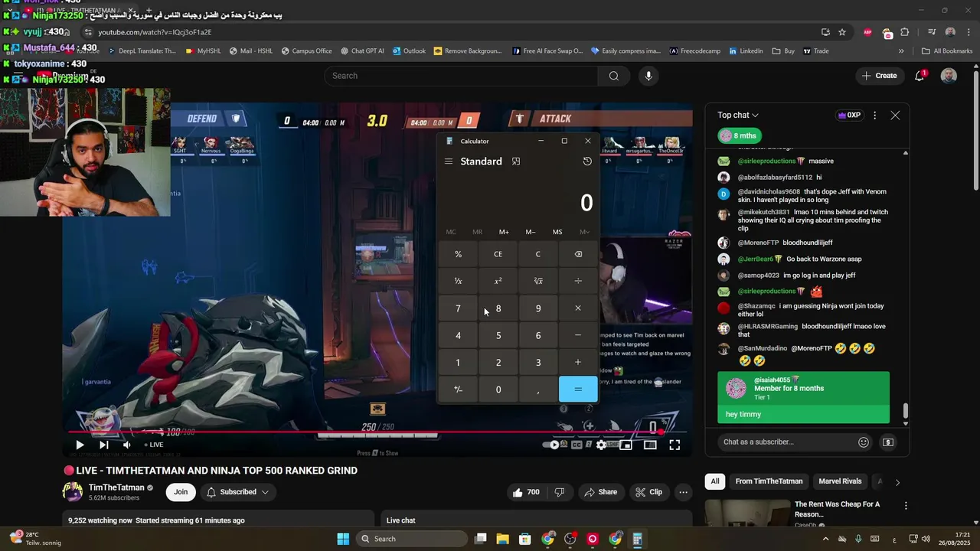Click the M+ memory add button
The height and width of the screenshot is (551, 980).
click(504, 232)
